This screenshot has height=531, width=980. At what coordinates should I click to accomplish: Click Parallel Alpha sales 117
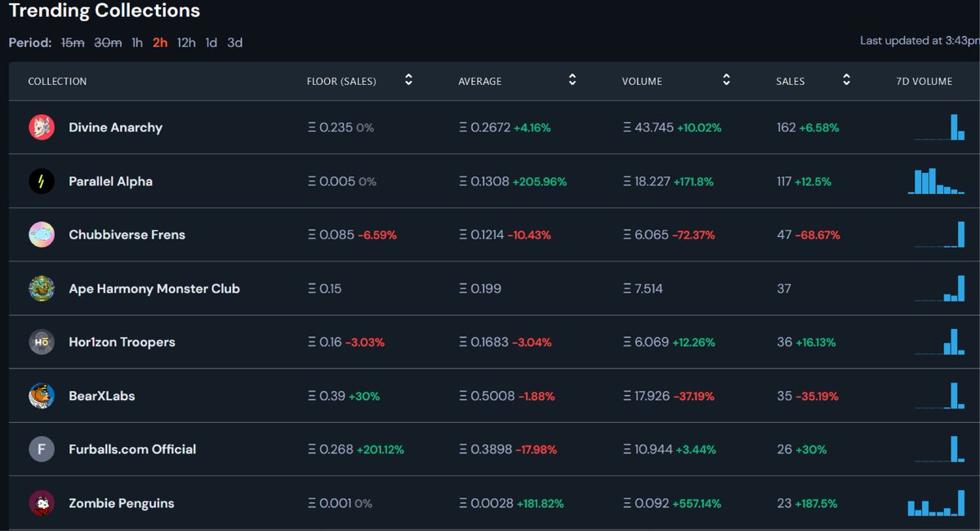pos(785,181)
